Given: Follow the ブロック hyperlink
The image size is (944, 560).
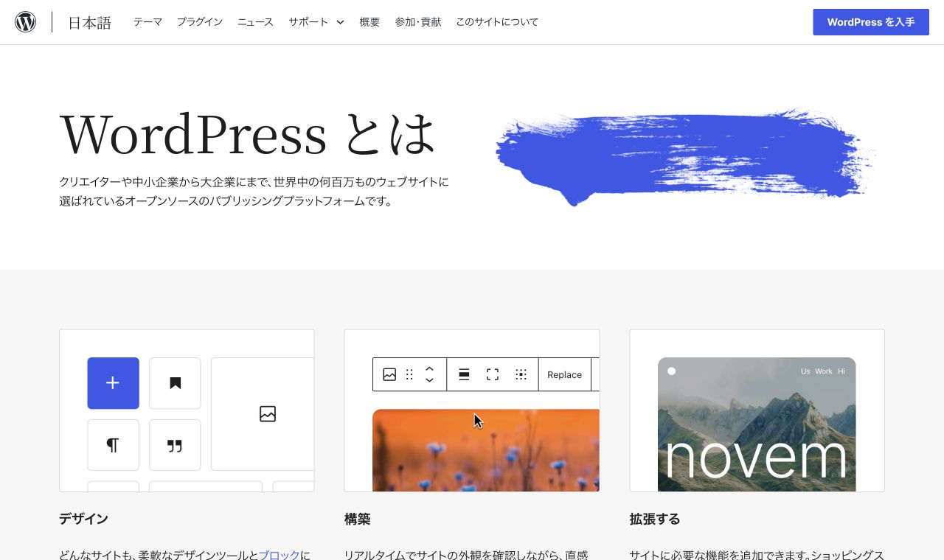Looking at the screenshot, I should click(280, 555).
